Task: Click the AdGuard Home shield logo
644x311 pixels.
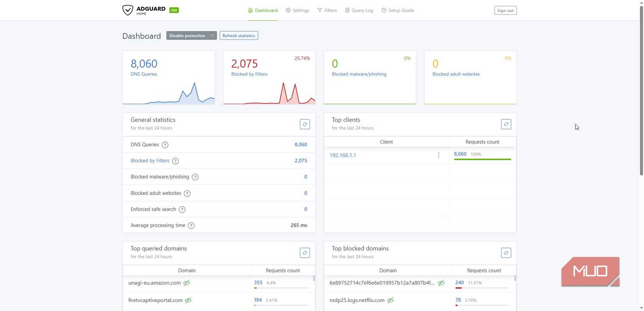Action: pyautogui.click(x=128, y=10)
